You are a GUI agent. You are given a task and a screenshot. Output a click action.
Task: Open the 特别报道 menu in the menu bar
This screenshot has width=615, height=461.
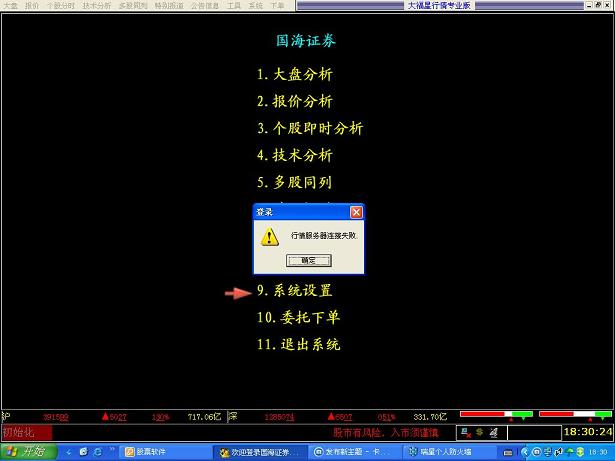click(169, 5)
